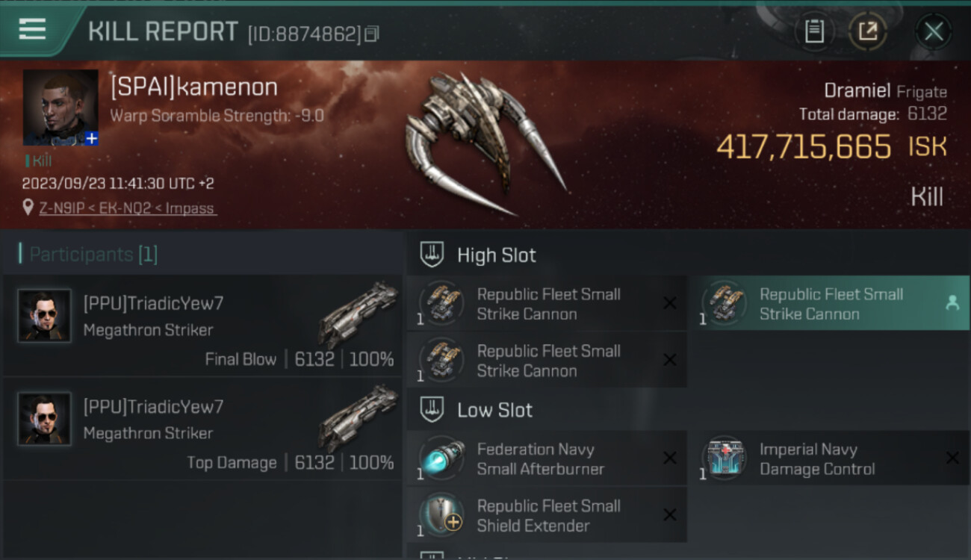Click the kamenon character portrait
The width and height of the screenshot is (971, 560).
(x=61, y=108)
